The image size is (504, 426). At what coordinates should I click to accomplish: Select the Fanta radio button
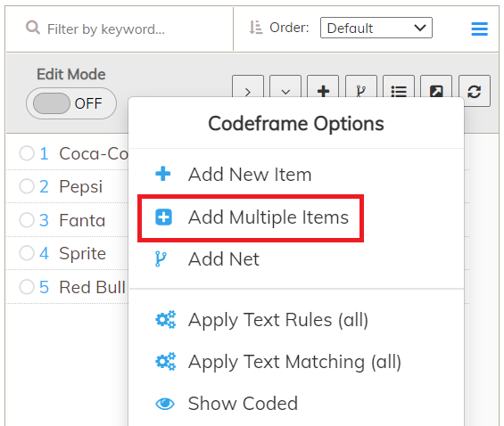pos(27,220)
